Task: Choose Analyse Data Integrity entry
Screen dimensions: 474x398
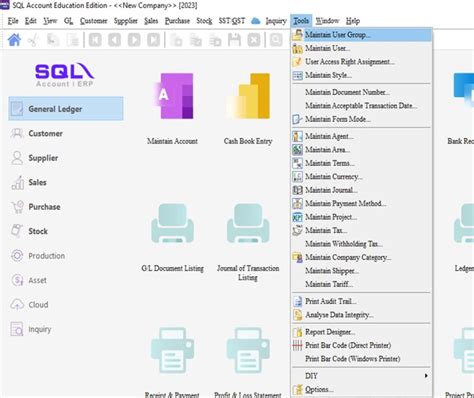Action: (x=362, y=315)
